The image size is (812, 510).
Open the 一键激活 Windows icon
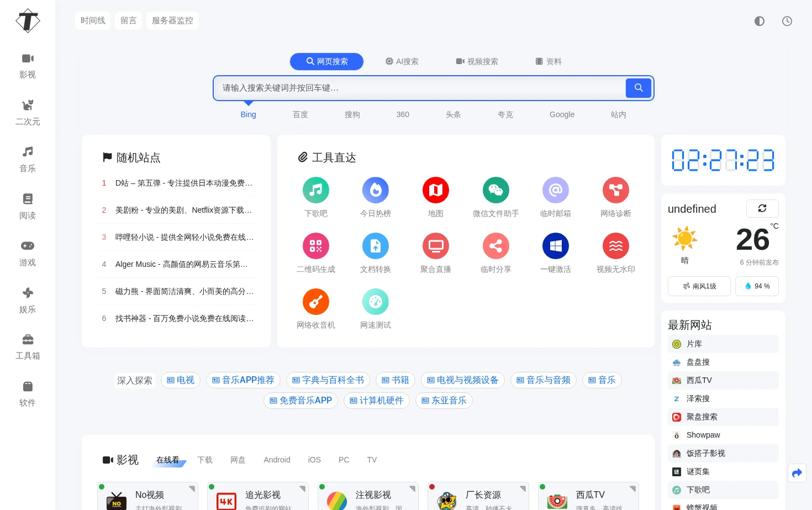pos(556,246)
